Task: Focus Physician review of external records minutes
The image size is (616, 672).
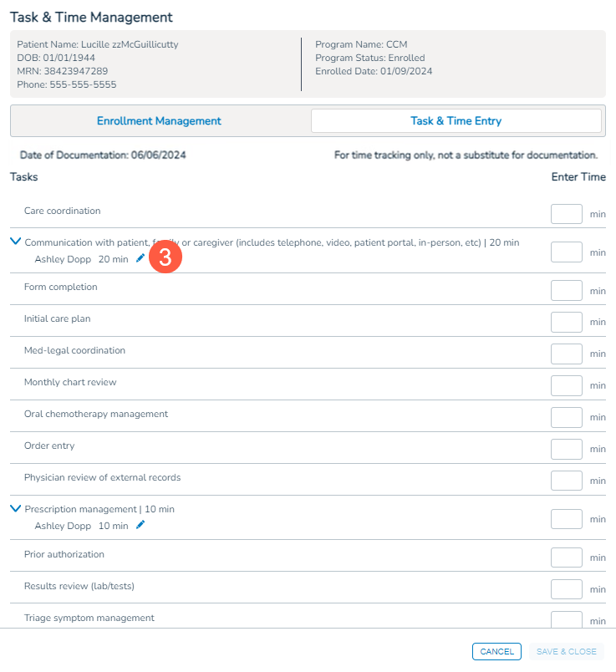Action: 566,481
